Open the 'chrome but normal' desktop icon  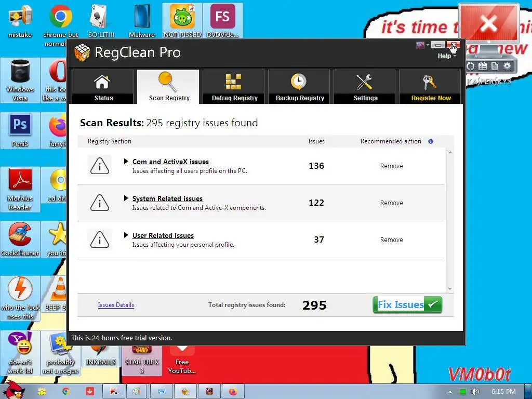click(60, 25)
